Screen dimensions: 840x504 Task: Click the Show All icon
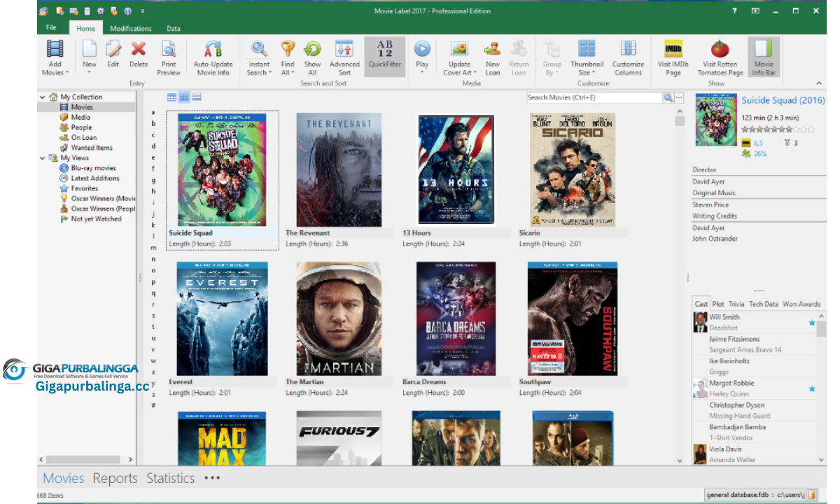click(312, 49)
